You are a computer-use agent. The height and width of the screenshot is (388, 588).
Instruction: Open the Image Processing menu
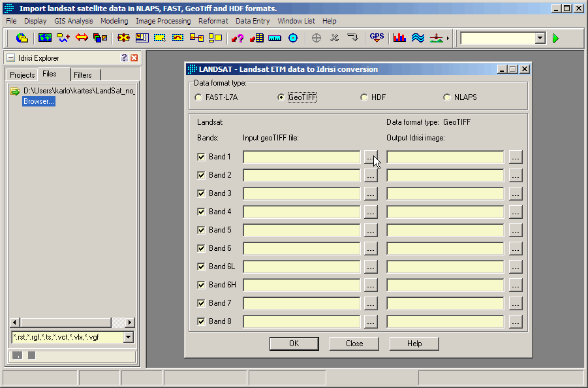click(163, 21)
